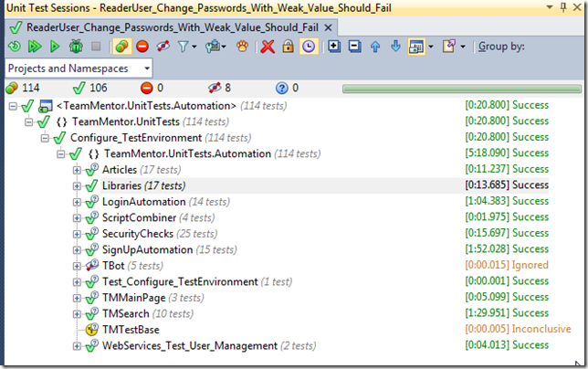Open Unit Test Sessions window options dropdown
Image resolution: width=588 pixels, height=369 pixels.
point(550,7)
